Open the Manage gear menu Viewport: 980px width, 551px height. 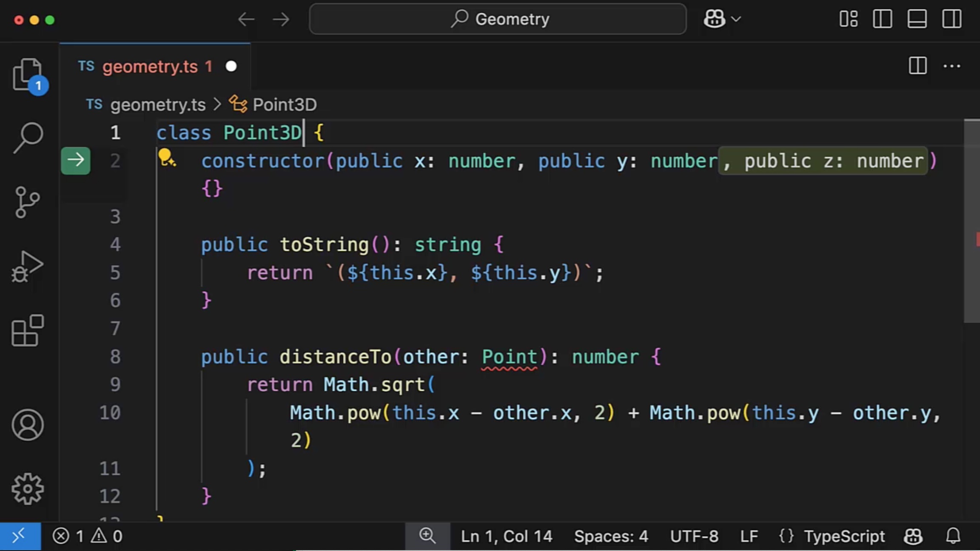tap(27, 489)
